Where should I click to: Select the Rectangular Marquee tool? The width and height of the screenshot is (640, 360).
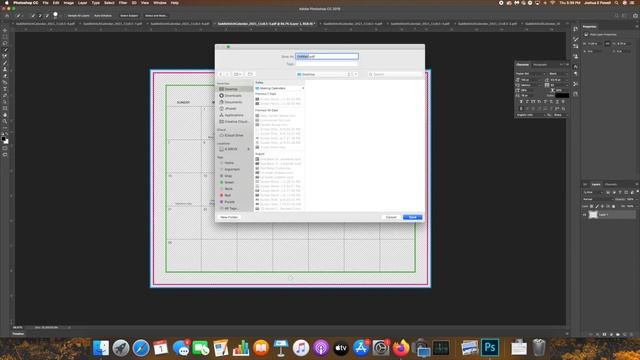click(5, 37)
